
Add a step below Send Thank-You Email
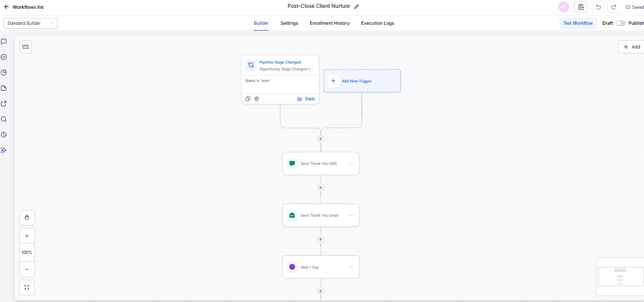pos(321,239)
